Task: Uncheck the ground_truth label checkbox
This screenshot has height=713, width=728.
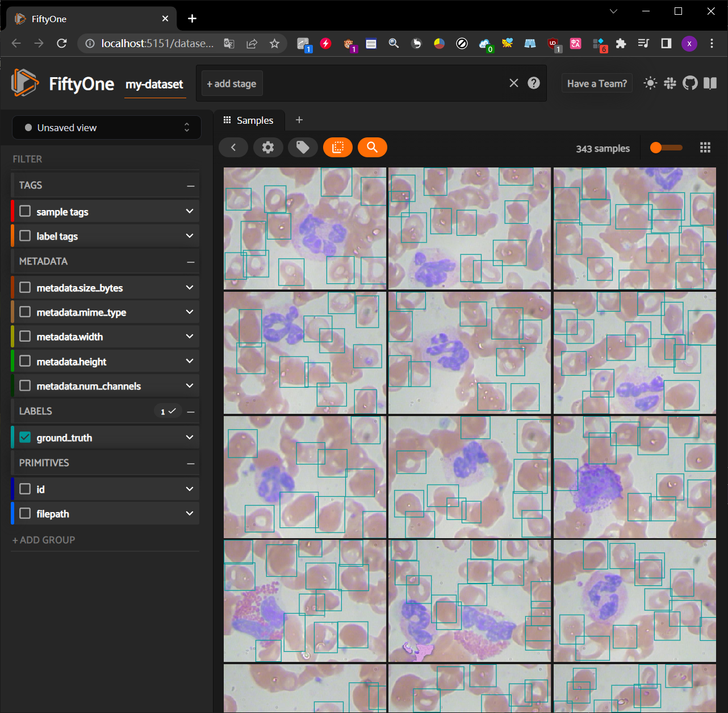Action: point(25,437)
